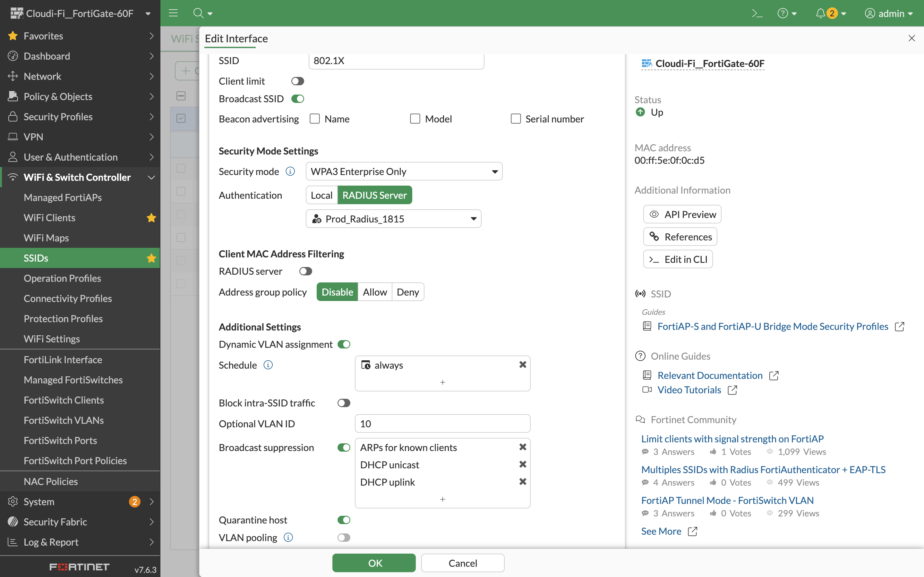Remove the 'always' schedule entry
This screenshot has width=924, height=577.
[x=523, y=364]
